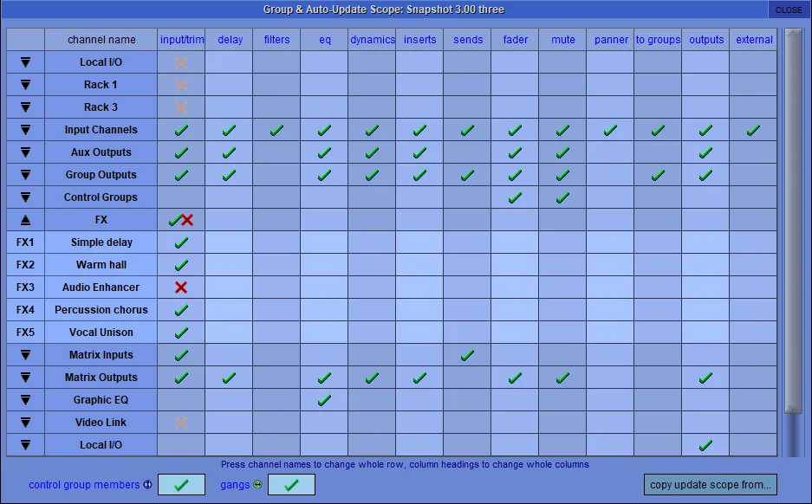Toggle the mute column heading

pyautogui.click(x=563, y=39)
